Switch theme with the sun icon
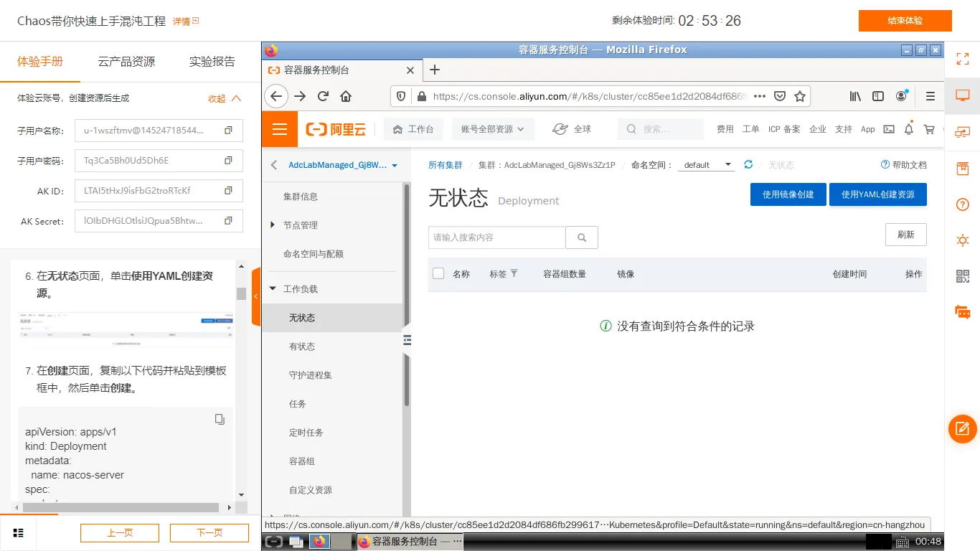This screenshot has height=551, width=980. point(963,240)
